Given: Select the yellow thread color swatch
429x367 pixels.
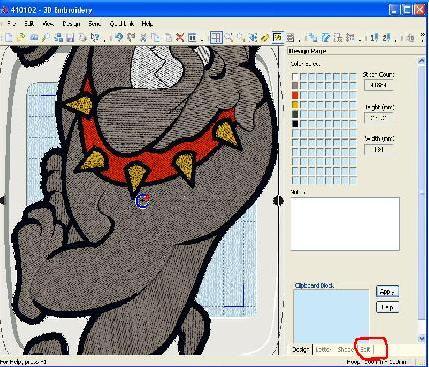Looking at the screenshot, I should (295, 105).
